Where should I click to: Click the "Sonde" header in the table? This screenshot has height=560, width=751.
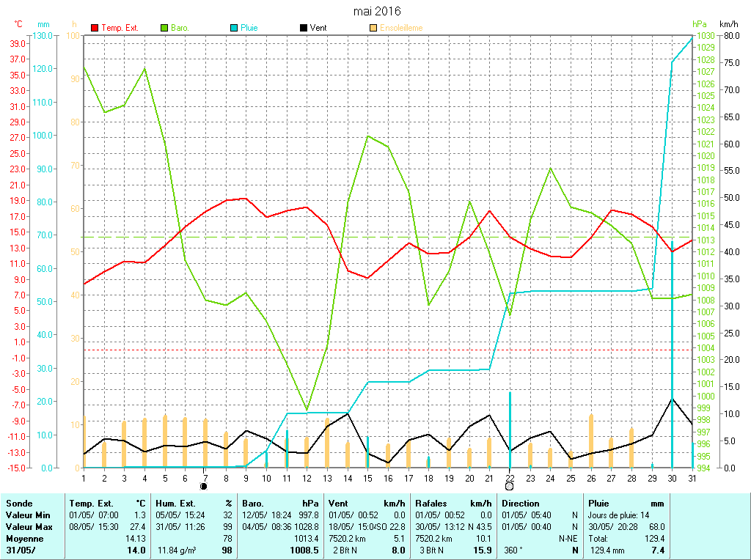18,504
